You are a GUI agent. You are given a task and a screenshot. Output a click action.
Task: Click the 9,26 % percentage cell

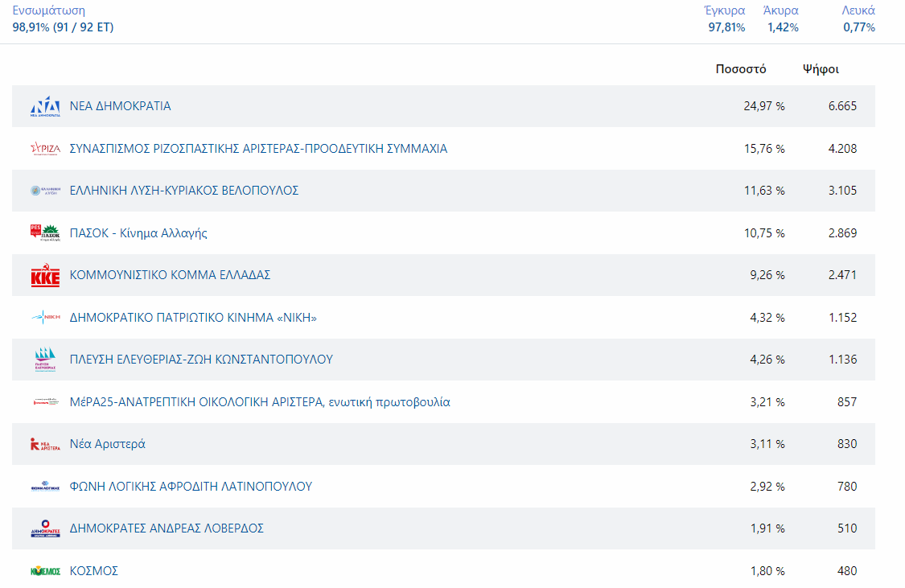pos(767,275)
